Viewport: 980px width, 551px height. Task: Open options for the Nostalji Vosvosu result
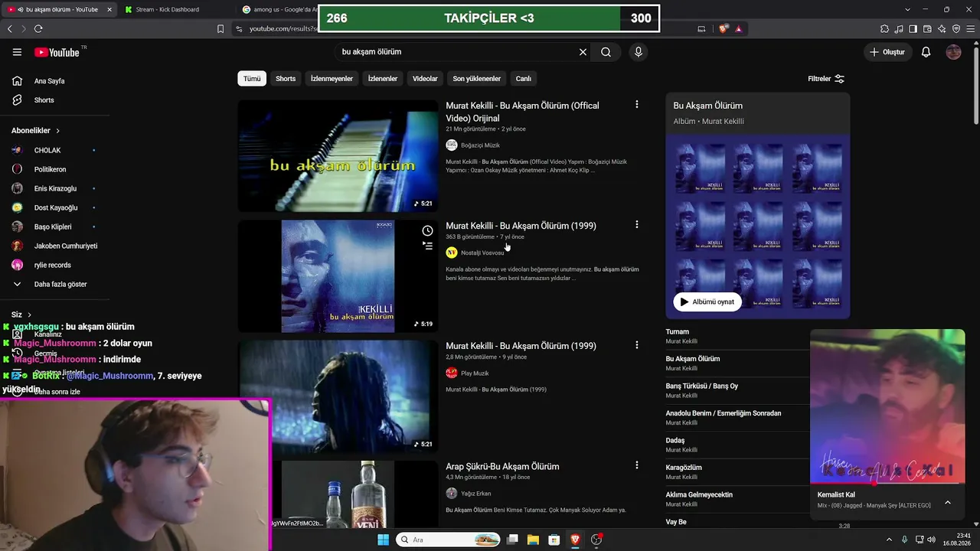(x=636, y=224)
